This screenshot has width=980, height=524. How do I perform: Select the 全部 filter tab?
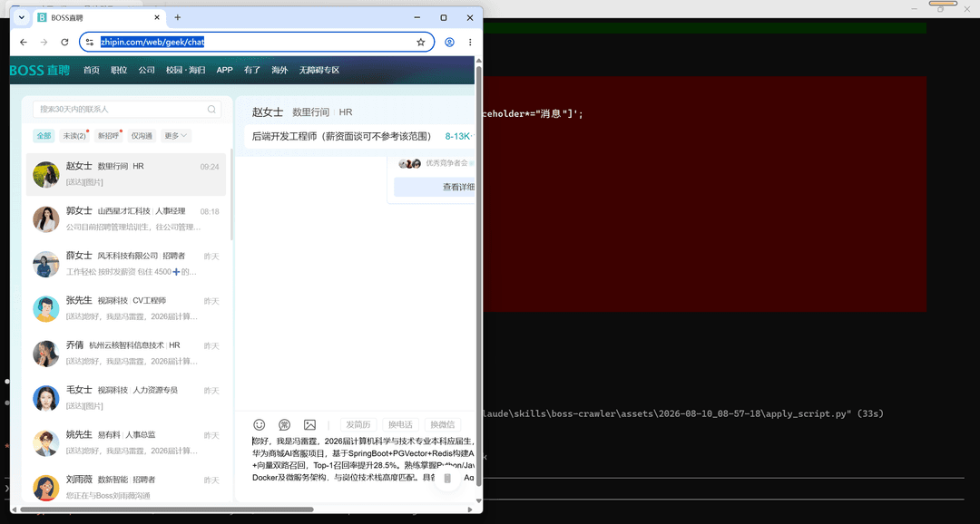pyautogui.click(x=44, y=135)
